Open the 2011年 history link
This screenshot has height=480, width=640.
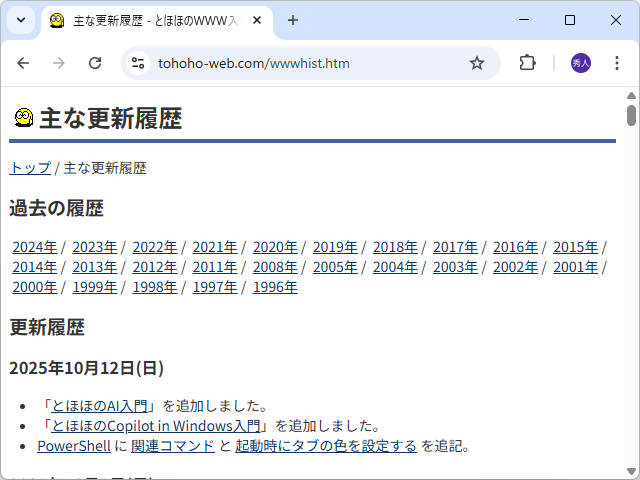pos(215,267)
